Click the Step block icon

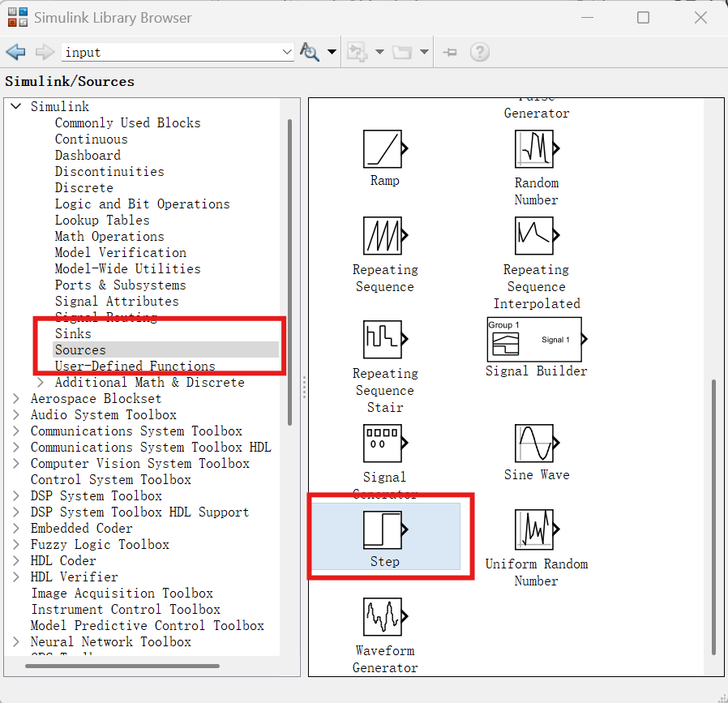(x=383, y=527)
